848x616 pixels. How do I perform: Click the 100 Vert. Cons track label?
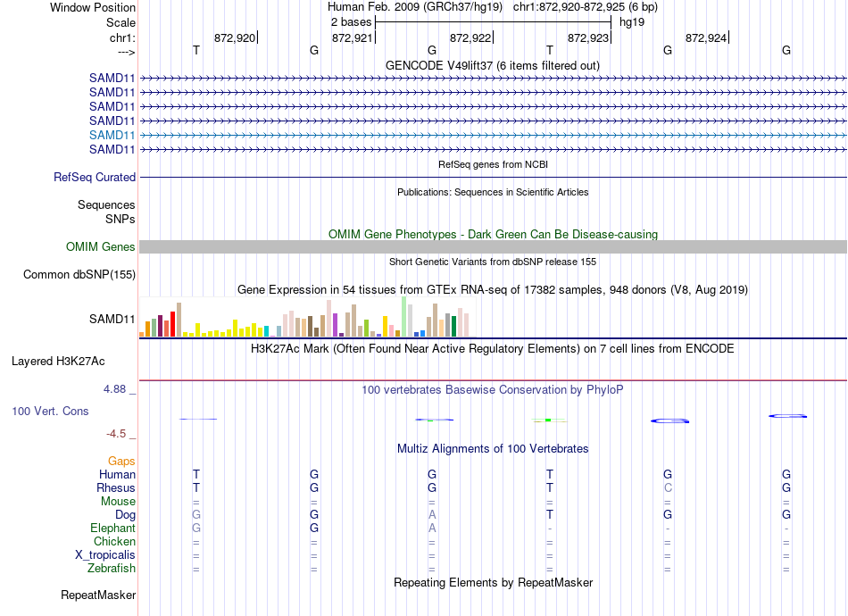50,411
